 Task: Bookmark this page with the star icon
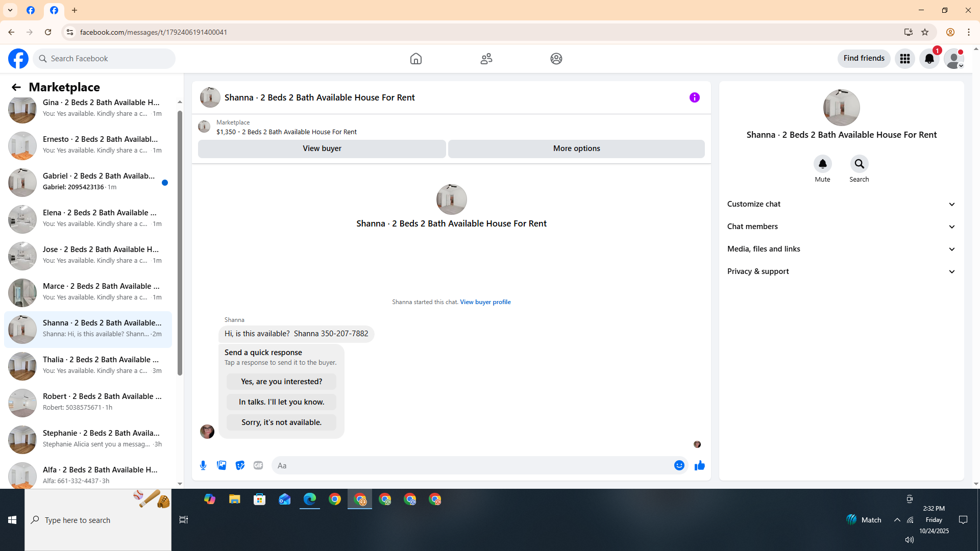[925, 32]
